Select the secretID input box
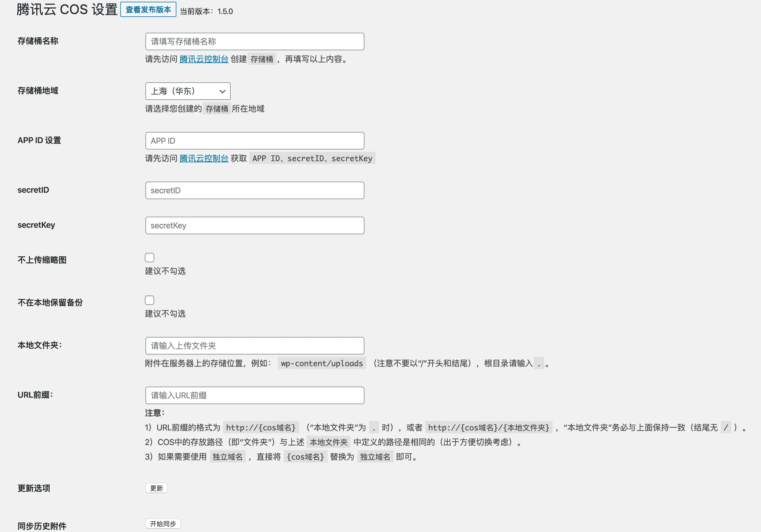The width and height of the screenshot is (761, 532). click(255, 191)
